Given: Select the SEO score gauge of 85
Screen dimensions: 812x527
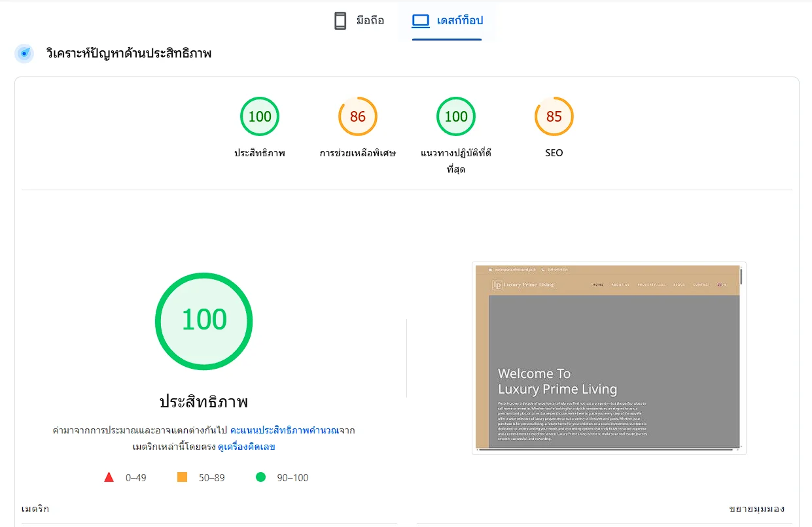Looking at the screenshot, I should (554, 116).
